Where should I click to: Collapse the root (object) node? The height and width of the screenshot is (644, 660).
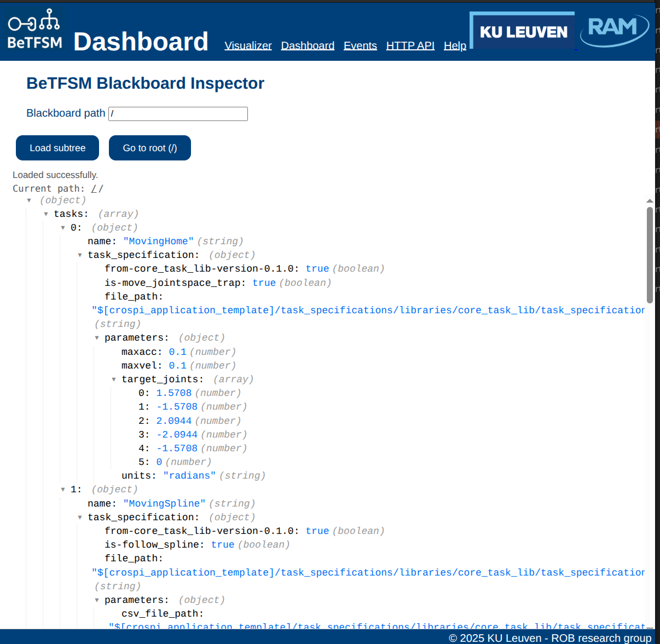tap(29, 200)
